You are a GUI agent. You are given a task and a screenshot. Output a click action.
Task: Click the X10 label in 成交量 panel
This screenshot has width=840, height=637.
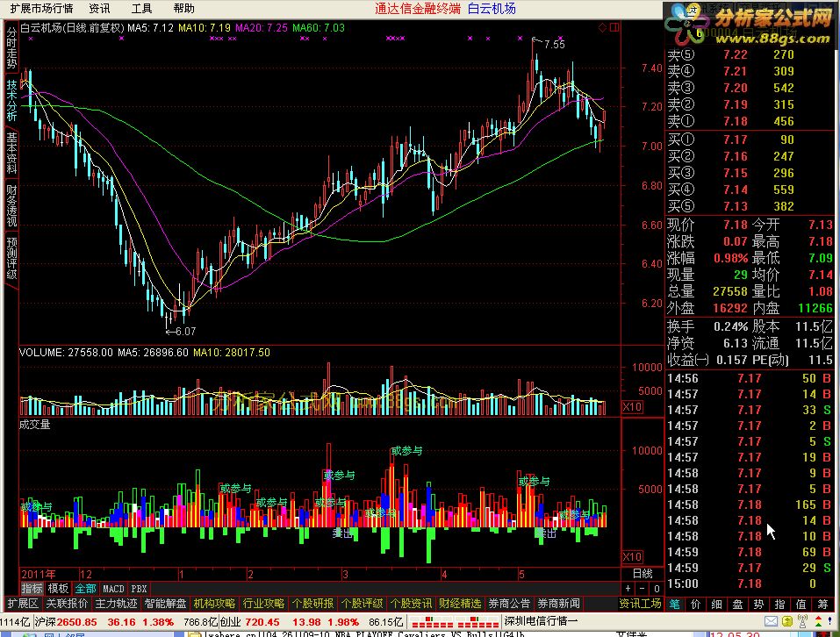tap(632, 556)
